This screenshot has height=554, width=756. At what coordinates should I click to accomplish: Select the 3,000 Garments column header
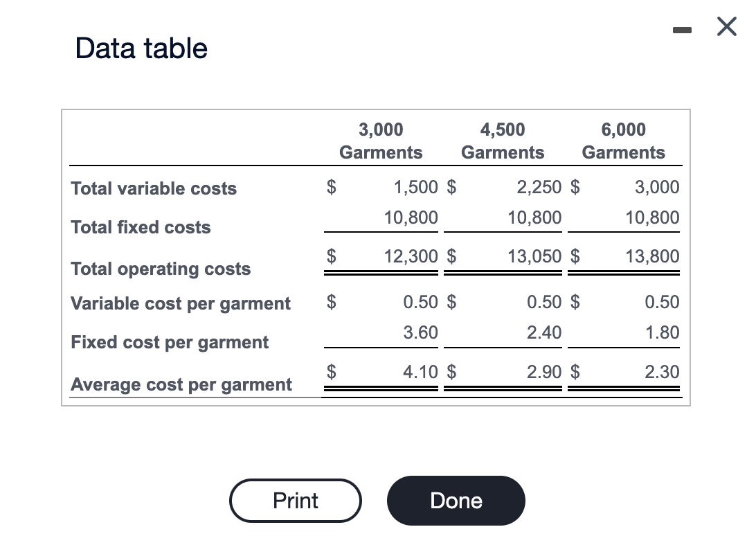coord(381,141)
